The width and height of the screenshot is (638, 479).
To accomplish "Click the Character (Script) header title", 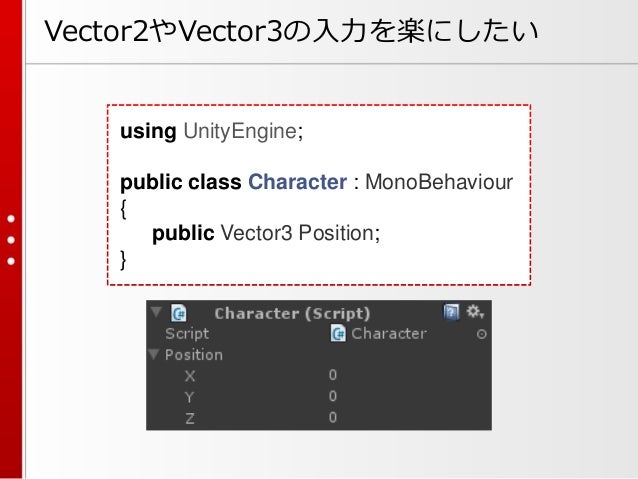I will point(292,313).
